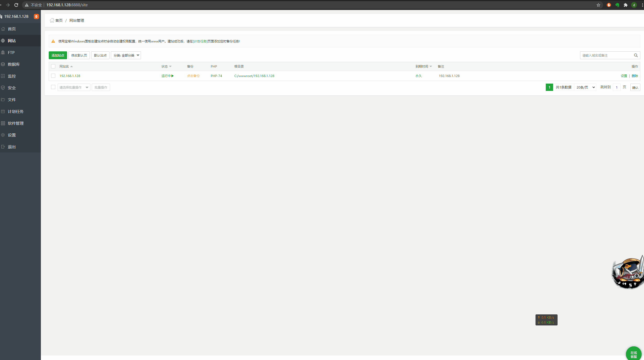644x360 pixels.
Task: Open 计划任务 scheduled tasks in sidebar
Action: point(20,111)
